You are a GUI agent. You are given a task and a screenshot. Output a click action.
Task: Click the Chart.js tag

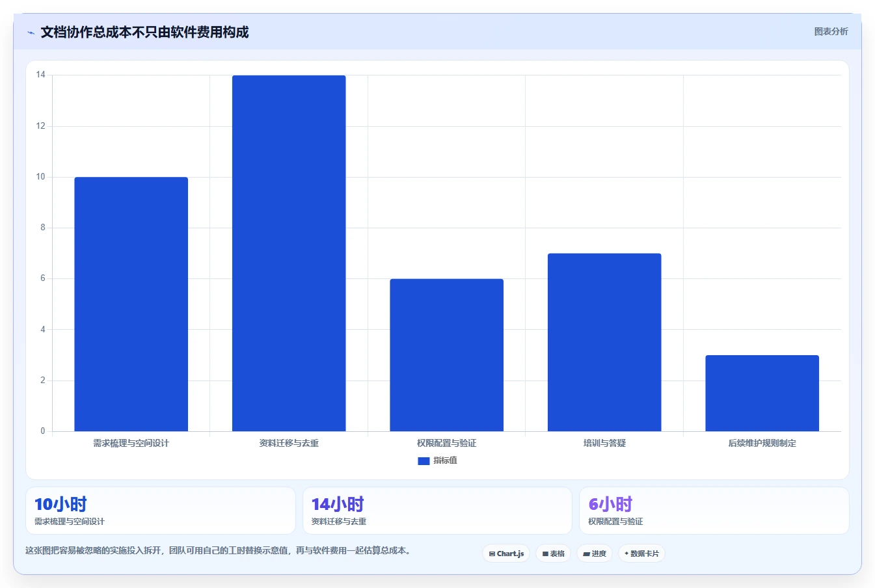pos(506,554)
